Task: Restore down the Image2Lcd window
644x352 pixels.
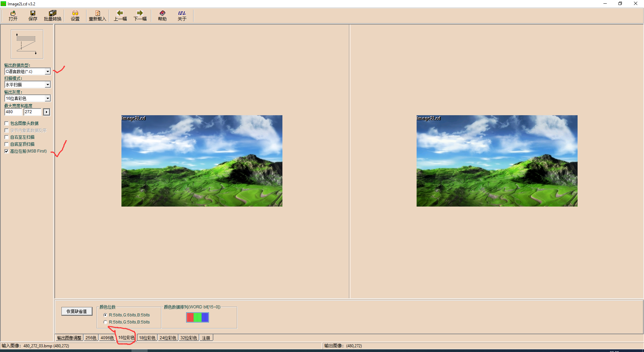Action: coord(620,4)
